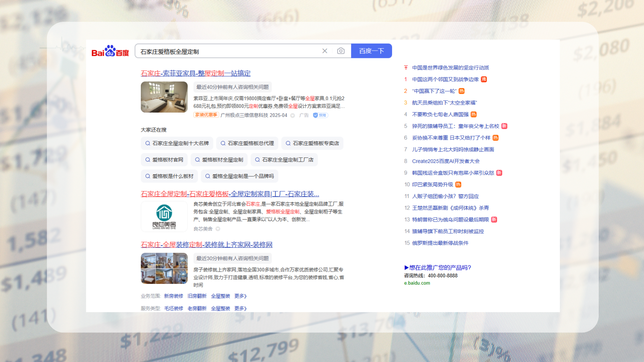Open hot topic 航天员乘组拍下“太空全家福”
This screenshot has height=362, width=644.
pos(444,103)
